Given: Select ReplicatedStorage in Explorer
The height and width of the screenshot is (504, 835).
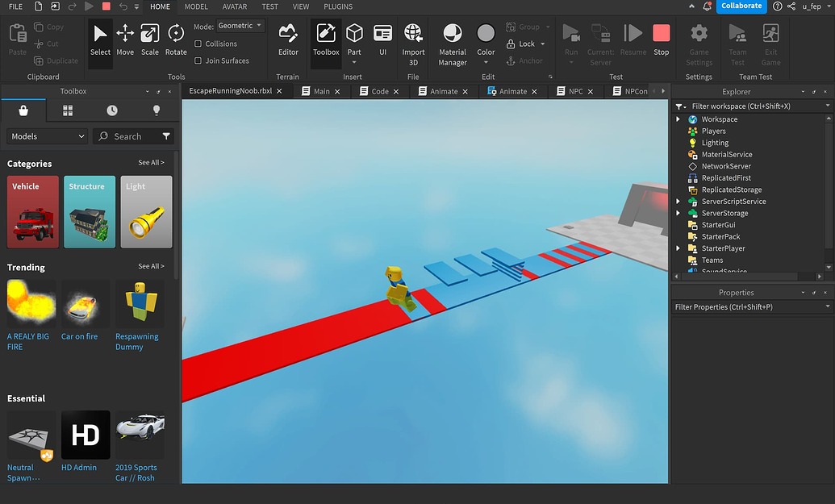Looking at the screenshot, I should point(731,190).
